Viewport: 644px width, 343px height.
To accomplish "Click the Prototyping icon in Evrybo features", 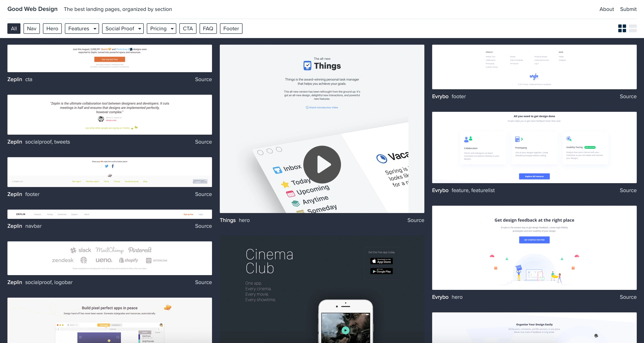I will [x=519, y=139].
